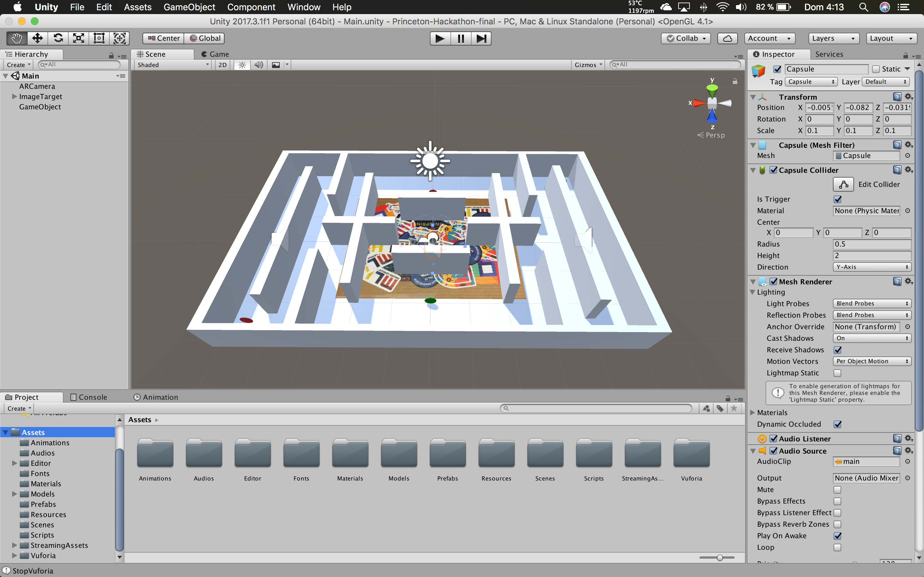Expand the ImageTarget hierarchy item
Image resolution: width=924 pixels, height=577 pixels.
[x=14, y=96]
